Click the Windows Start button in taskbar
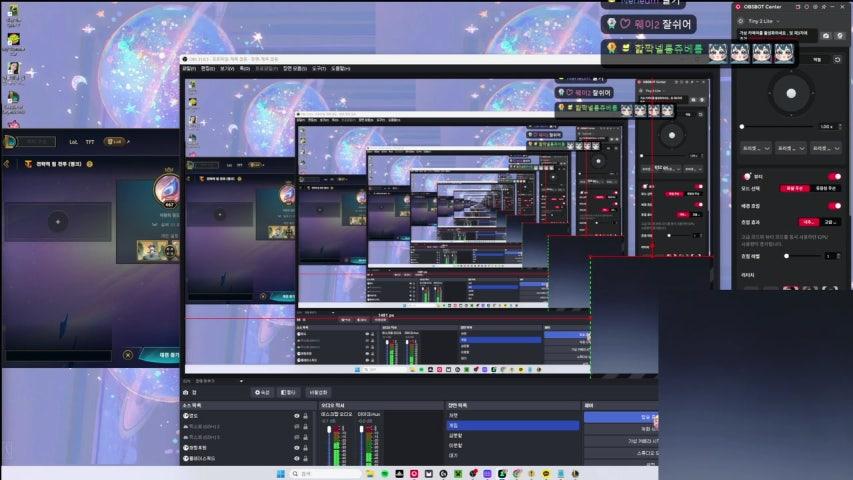 (281, 473)
